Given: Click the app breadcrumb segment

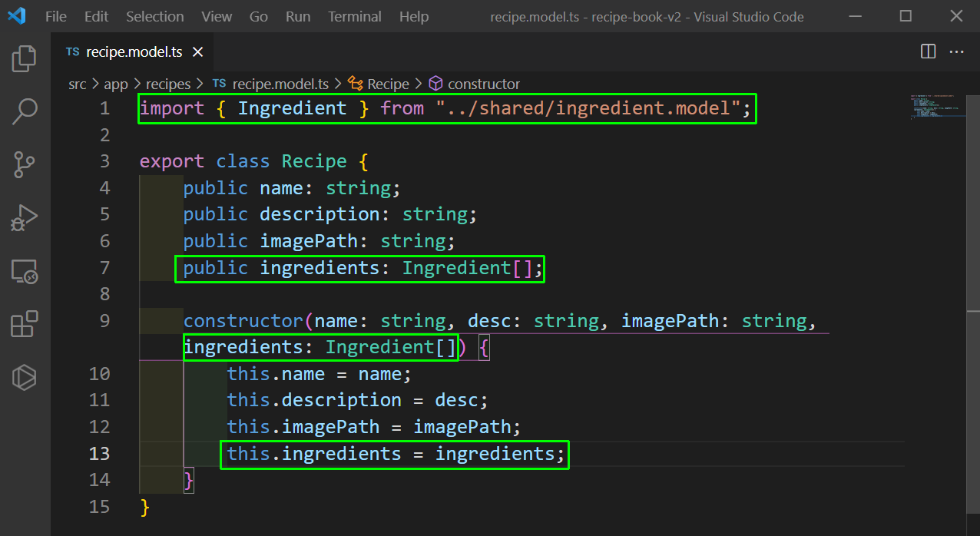Looking at the screenshot, I should click(x=116, y=84).
